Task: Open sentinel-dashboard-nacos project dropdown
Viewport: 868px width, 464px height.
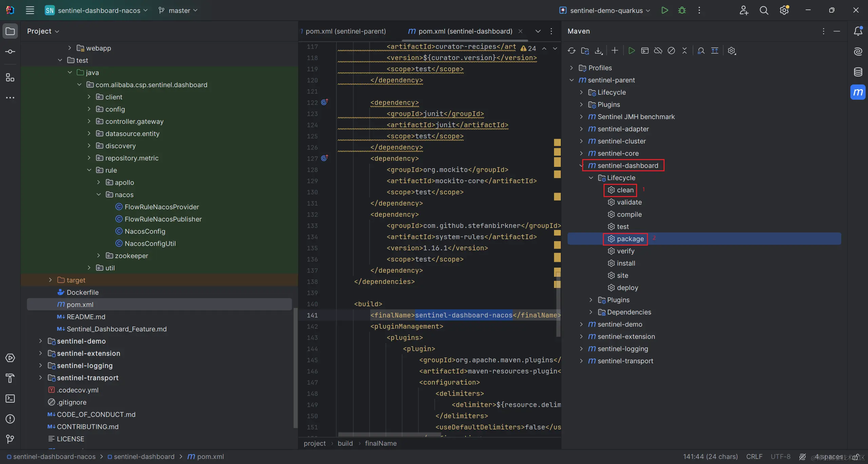Action: coord(97,10)
